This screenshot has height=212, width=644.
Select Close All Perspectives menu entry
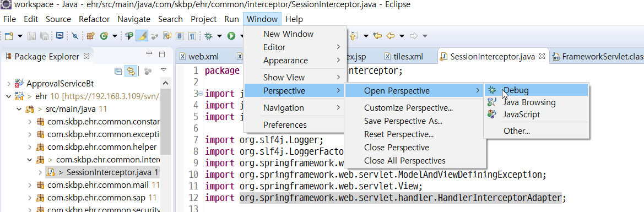(415, 161)
